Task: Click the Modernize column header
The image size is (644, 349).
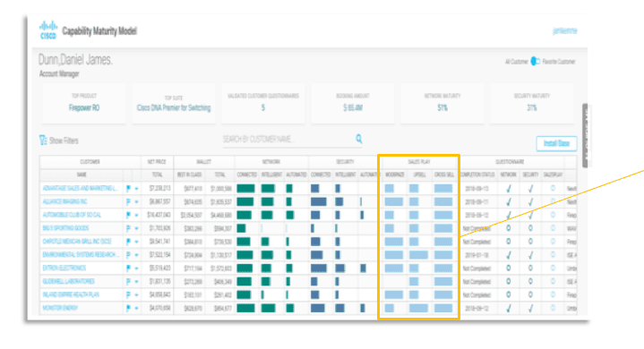Action: (x=395, y=174)
